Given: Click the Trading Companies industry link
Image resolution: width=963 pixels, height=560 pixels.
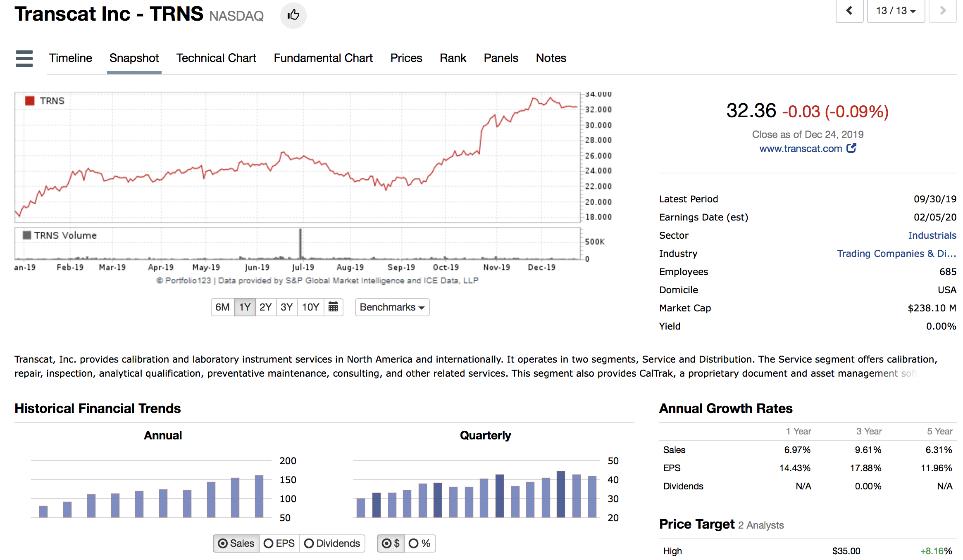Looking at the screenshot, I should 896,254.
